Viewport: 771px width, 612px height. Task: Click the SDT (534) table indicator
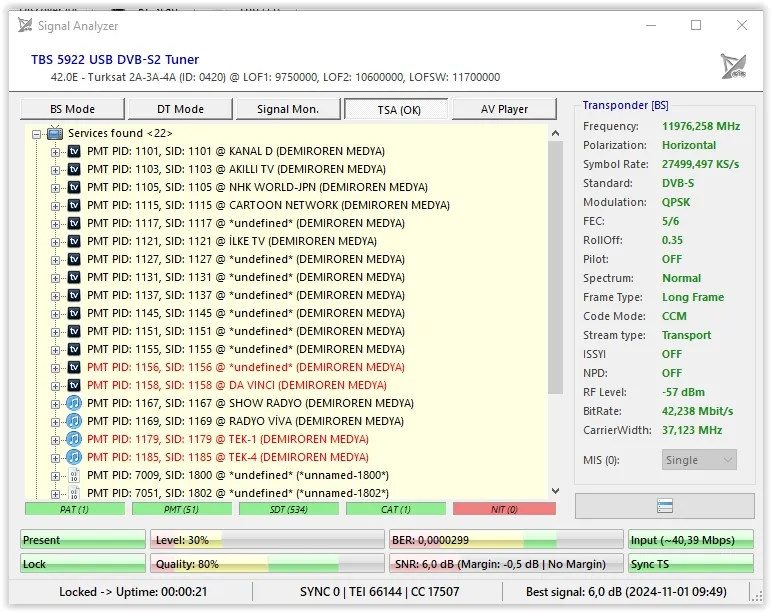click(x=289, y=509)
